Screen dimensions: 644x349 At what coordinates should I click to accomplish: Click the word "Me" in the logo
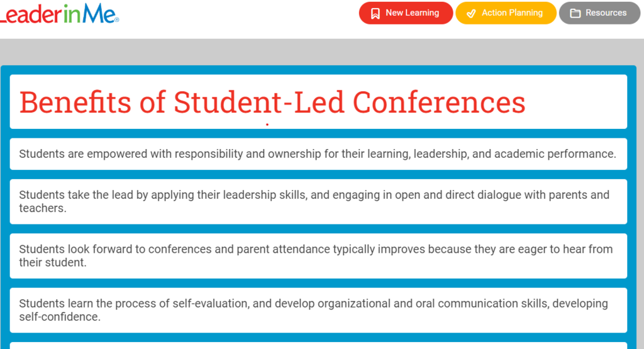click(x=99, y=14)
